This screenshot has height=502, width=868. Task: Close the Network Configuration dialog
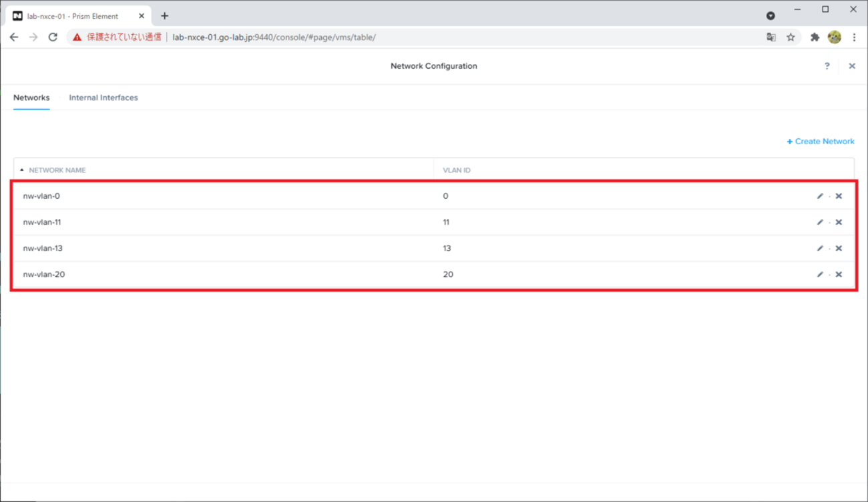pos(852,65)
